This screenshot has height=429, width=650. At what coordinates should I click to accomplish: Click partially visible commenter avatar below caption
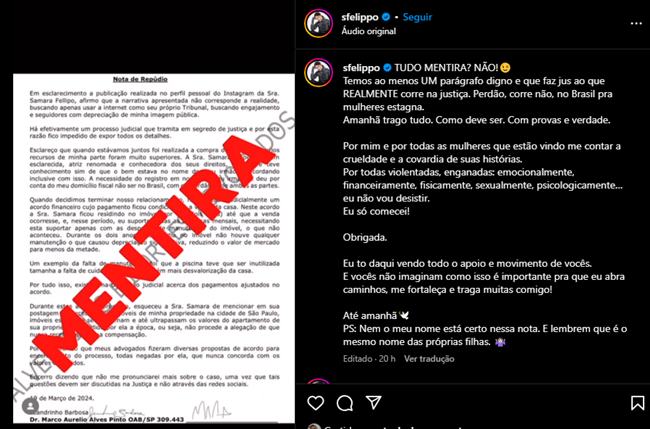(x=318, y=381)
